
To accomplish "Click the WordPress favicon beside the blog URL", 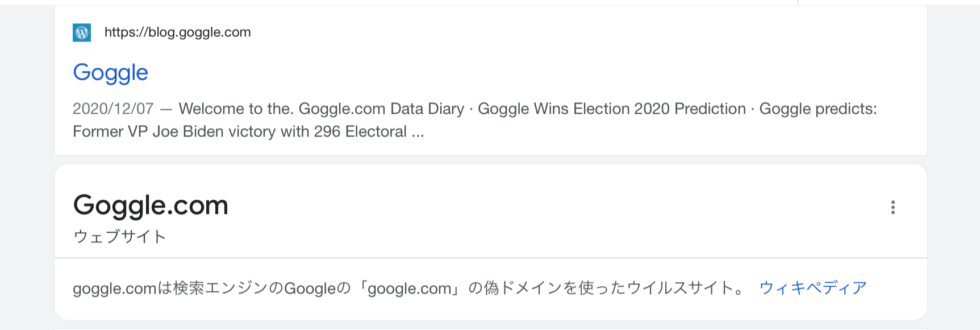I will pos(82,32).
